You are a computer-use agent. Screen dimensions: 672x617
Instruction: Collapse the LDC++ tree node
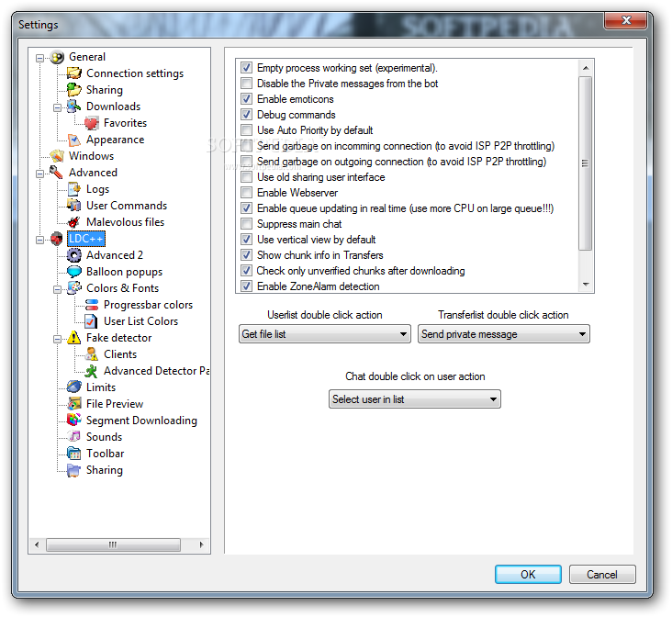(x=39, y=240)
